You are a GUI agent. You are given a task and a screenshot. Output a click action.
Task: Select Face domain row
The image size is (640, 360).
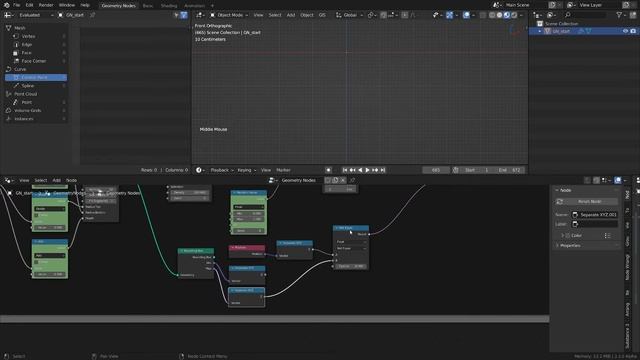tap(27, 53)
